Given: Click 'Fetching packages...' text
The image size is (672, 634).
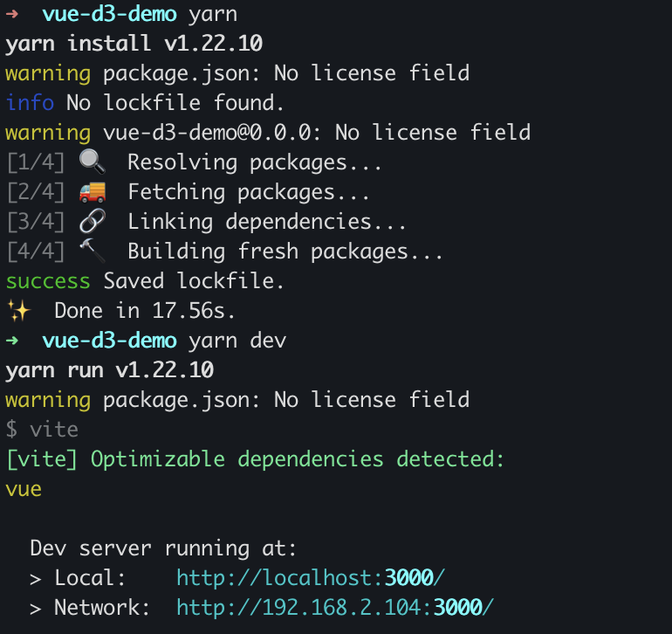Looking at the screenshot, I should click(248, 192).
